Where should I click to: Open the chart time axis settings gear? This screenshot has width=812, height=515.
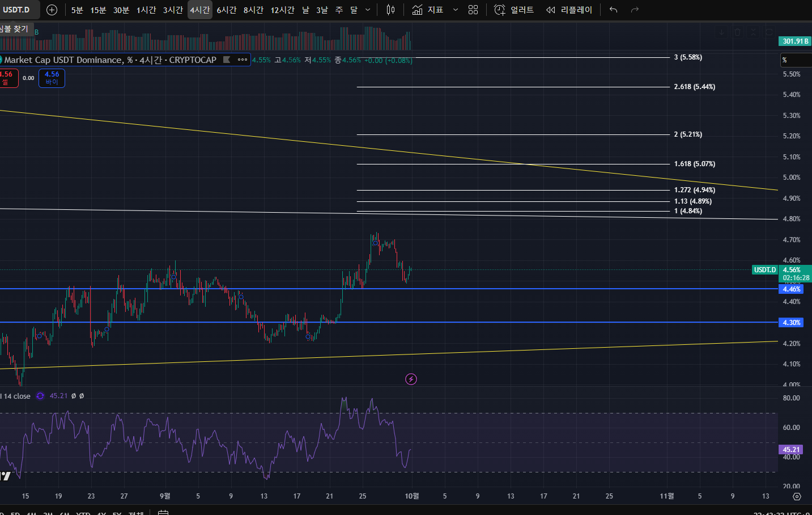(797, 496)
